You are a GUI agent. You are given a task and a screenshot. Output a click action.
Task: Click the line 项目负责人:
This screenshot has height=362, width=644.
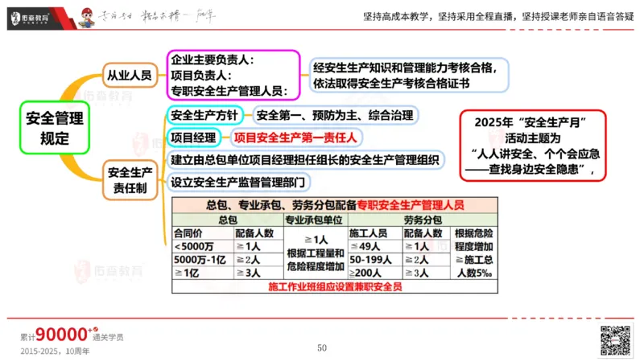click(x=201, y=76)
